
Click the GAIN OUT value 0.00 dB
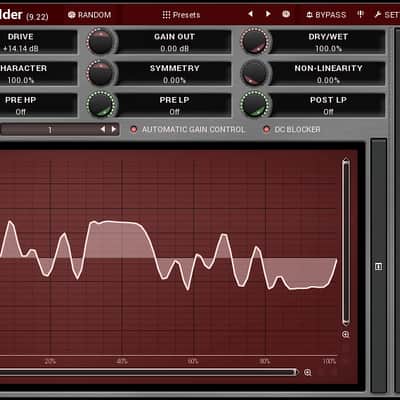coord(175,49)
